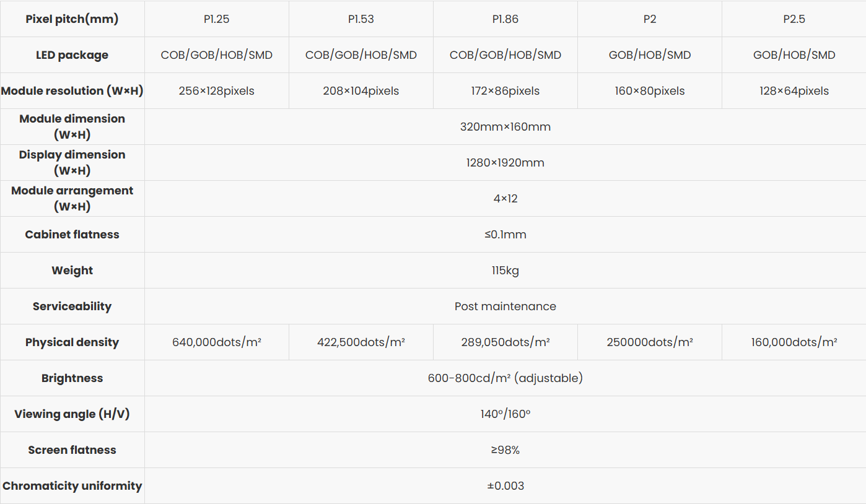Click the Viewing angle (H/V) label
866x504 pixels.
point(72,414)
